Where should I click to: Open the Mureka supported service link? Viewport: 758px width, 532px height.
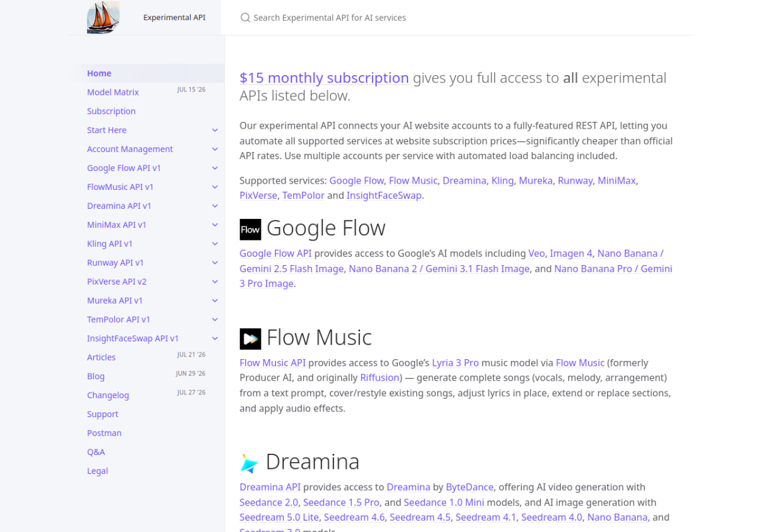tap(536, 180)
